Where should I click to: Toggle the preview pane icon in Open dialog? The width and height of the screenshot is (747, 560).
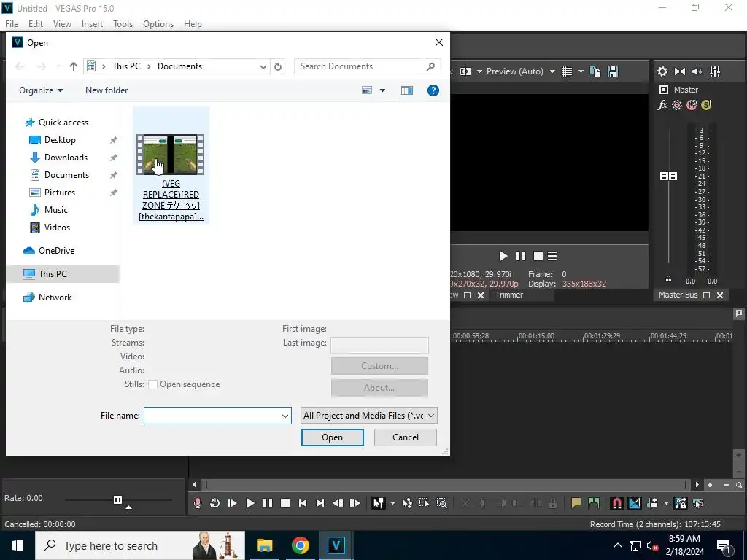(407, 90)
